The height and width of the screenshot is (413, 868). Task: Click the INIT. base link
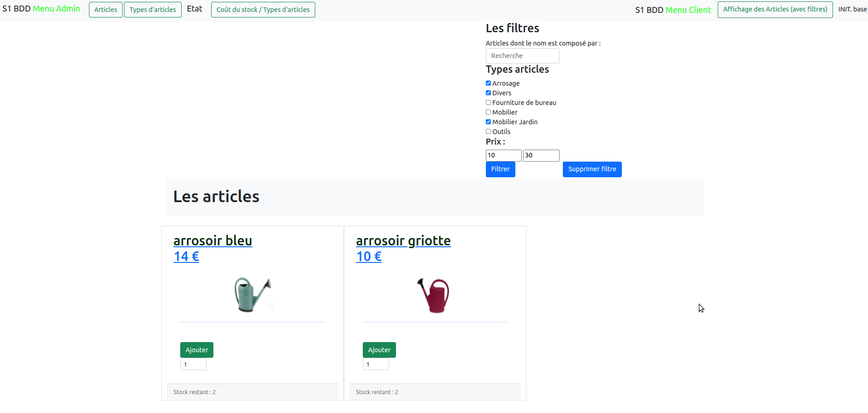[852, 9]
